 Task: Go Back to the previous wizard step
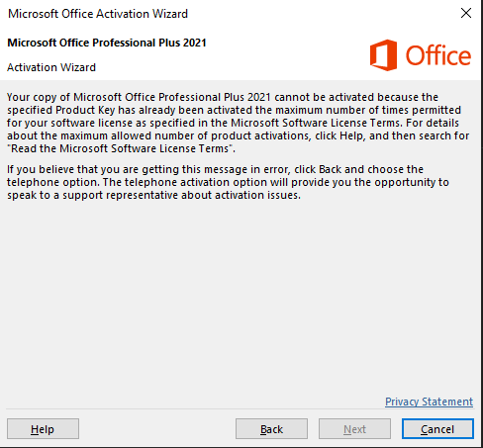[271, 428]
